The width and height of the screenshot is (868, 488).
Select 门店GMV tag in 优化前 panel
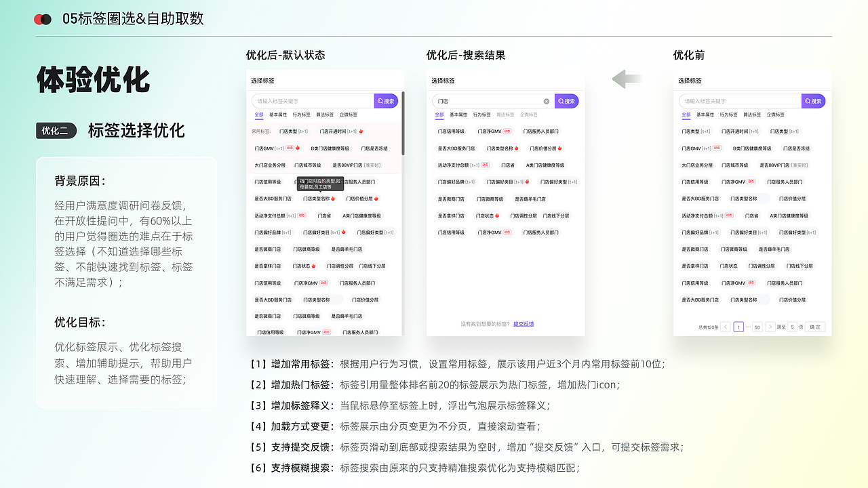click(x=702, y=148)
